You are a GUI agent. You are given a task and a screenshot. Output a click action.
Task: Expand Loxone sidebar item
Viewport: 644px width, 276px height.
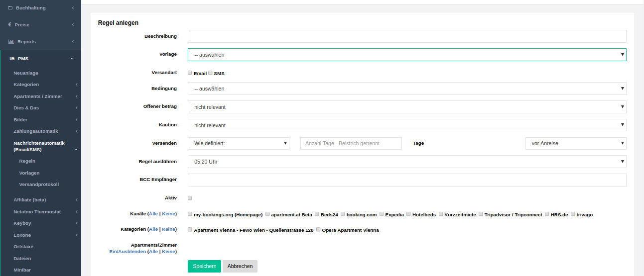pos(45,235)
